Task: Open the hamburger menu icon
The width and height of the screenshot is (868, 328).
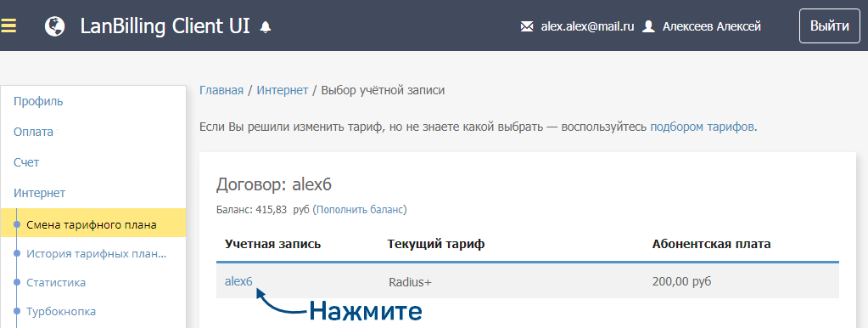Action: (x=8, y=25)
